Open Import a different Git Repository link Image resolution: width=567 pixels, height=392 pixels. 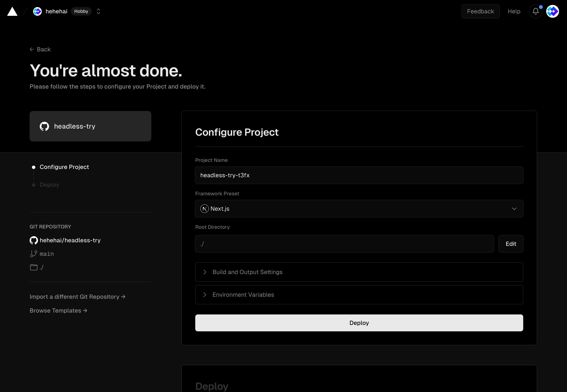coord(77,297)
